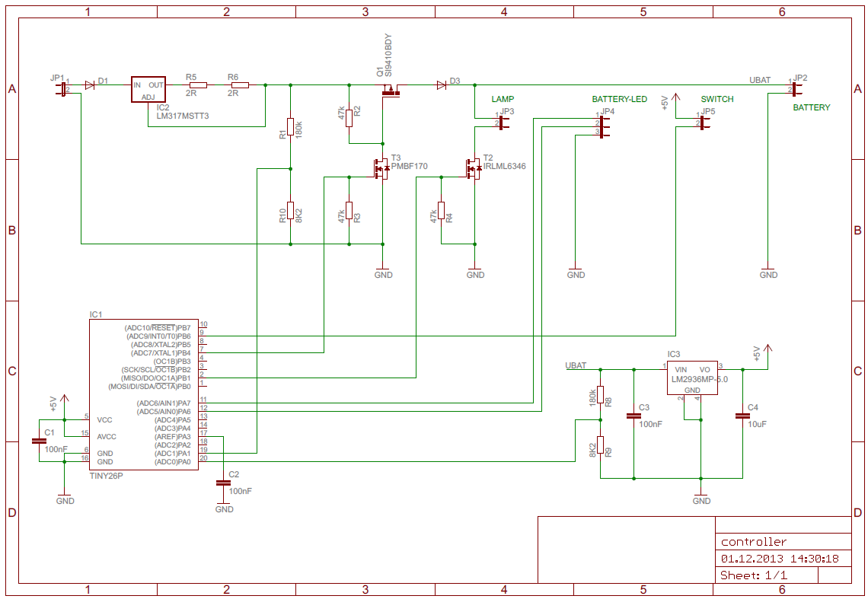
Task: Select capacitor C4 10uF
Action: click(742, 416)
